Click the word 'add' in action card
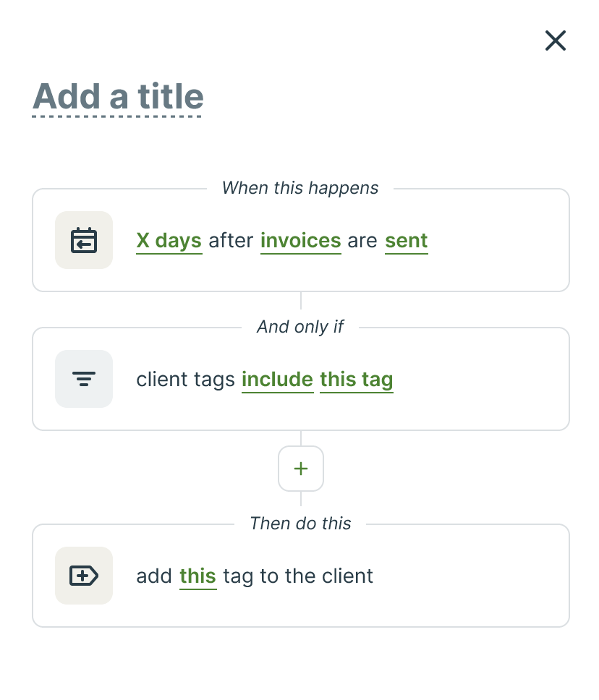 point(154,576)
